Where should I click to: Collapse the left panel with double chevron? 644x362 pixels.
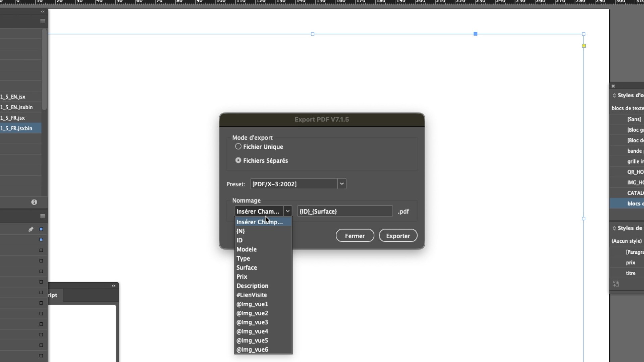point(43,12)
